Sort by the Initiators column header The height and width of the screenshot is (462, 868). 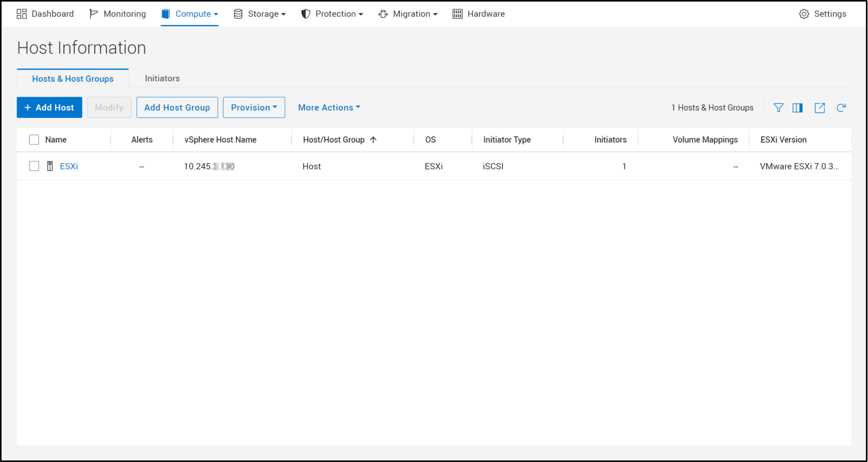click(611, 140)
